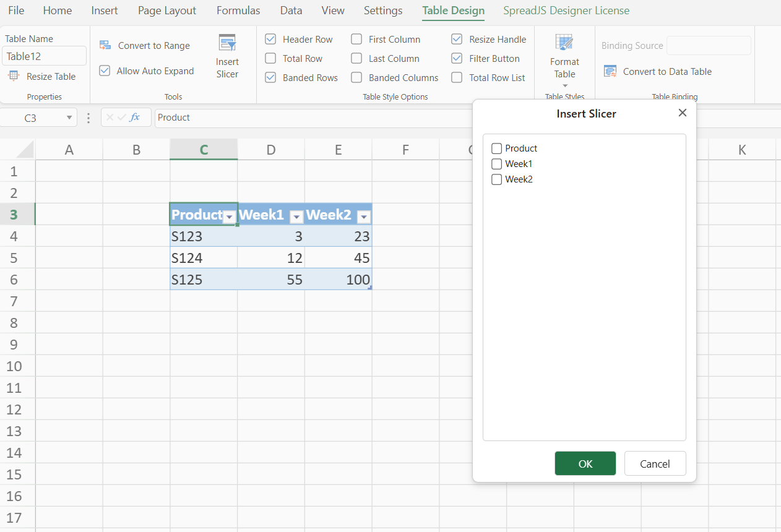
Task: Click the formula bar showing Product
Action: tap(313, 118)
